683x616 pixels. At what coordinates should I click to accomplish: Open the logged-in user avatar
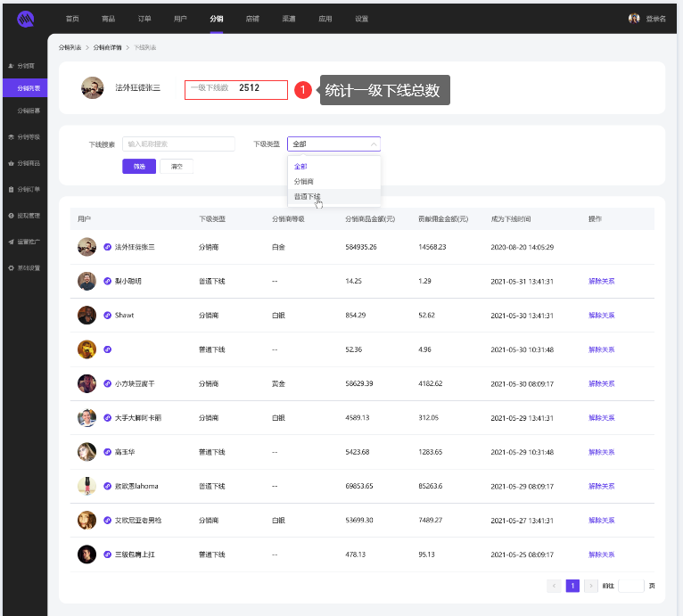pyautogui.click(x=634, y=19)
